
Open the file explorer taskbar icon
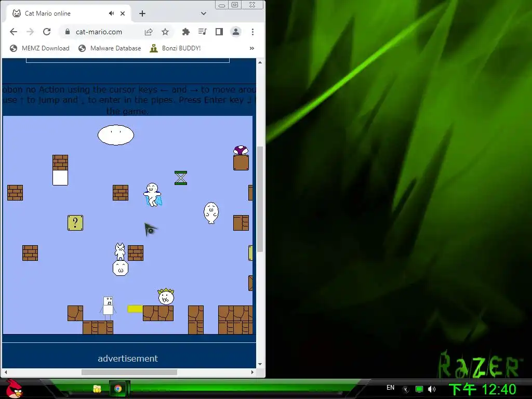[97, 389]
